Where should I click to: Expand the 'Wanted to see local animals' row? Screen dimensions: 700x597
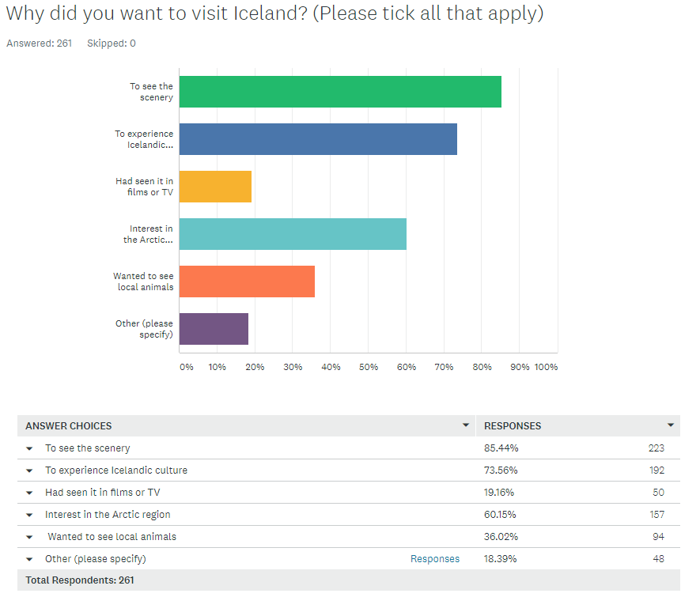pos(29,536)
